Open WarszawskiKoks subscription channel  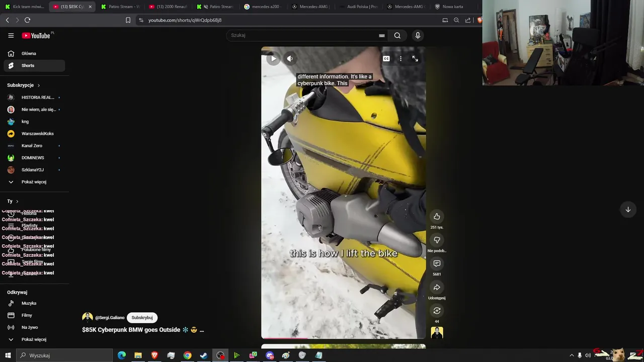point(34,134)
